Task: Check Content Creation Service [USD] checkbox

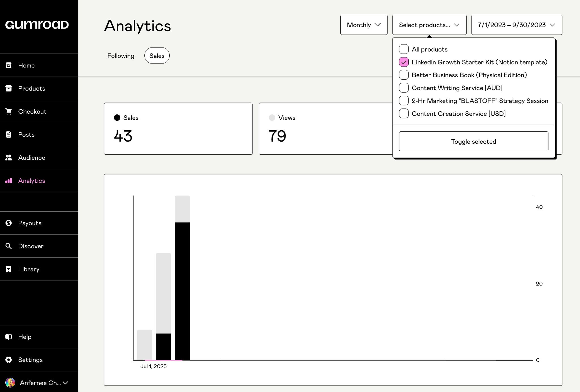Action: pos(404,114)
